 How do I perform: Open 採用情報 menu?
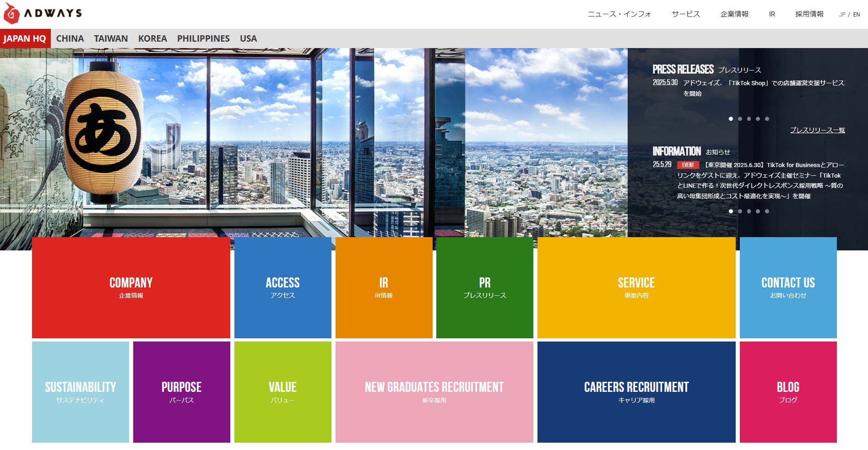pyautogui.click(x=809, y=14)
